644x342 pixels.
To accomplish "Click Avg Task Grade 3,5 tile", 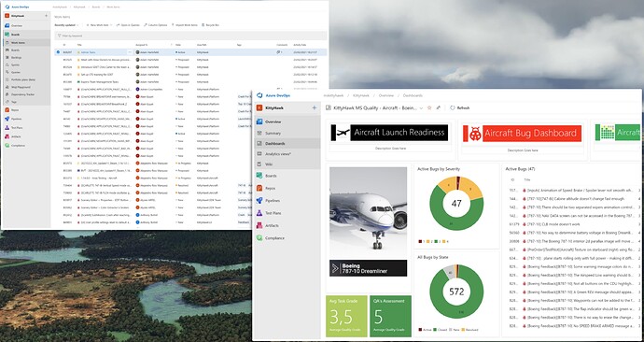I will tap(346, 316).
